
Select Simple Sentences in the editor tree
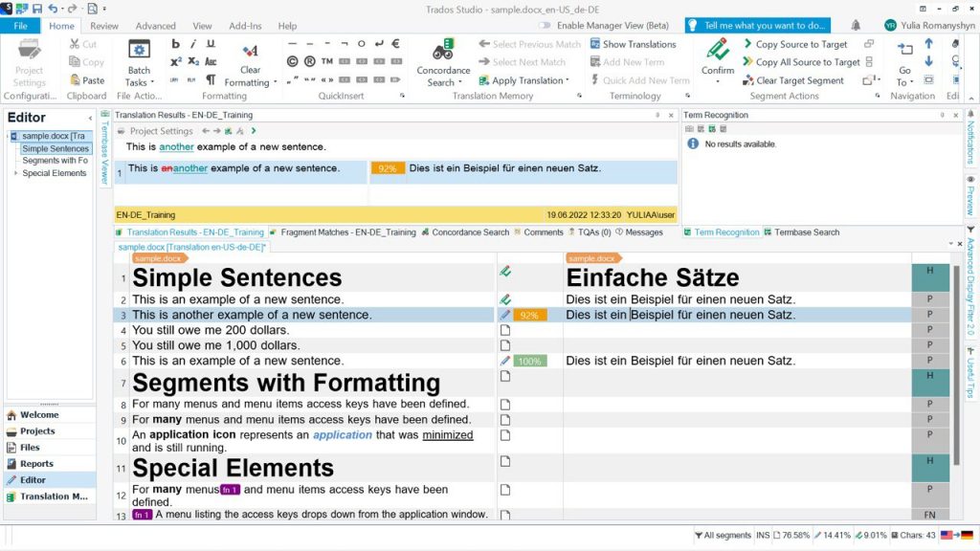point(56,148)
